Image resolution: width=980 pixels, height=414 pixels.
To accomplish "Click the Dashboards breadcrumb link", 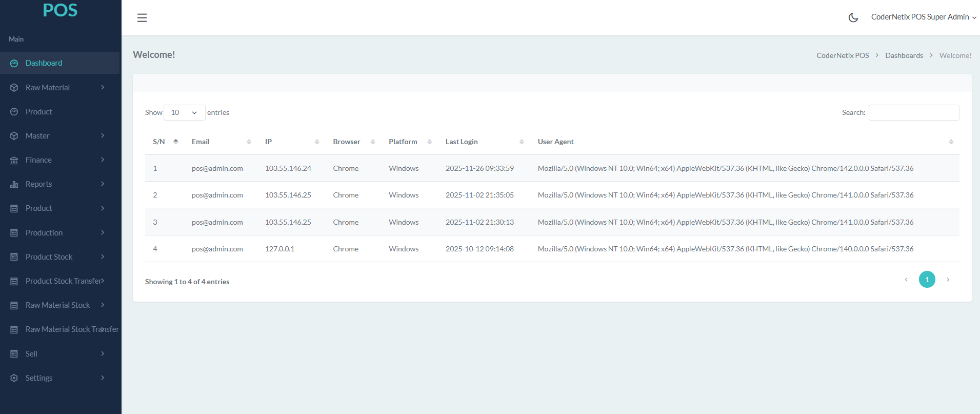I will tap(904, 55).
